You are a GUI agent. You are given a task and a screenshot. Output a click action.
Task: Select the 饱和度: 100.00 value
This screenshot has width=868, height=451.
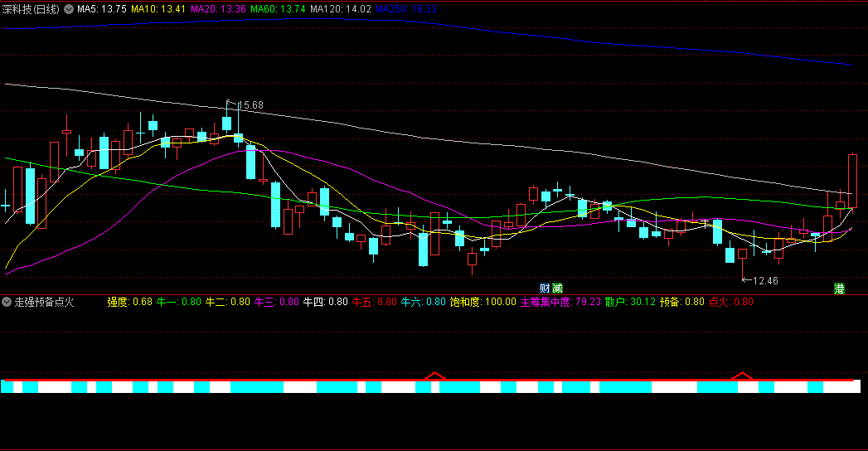482,302
